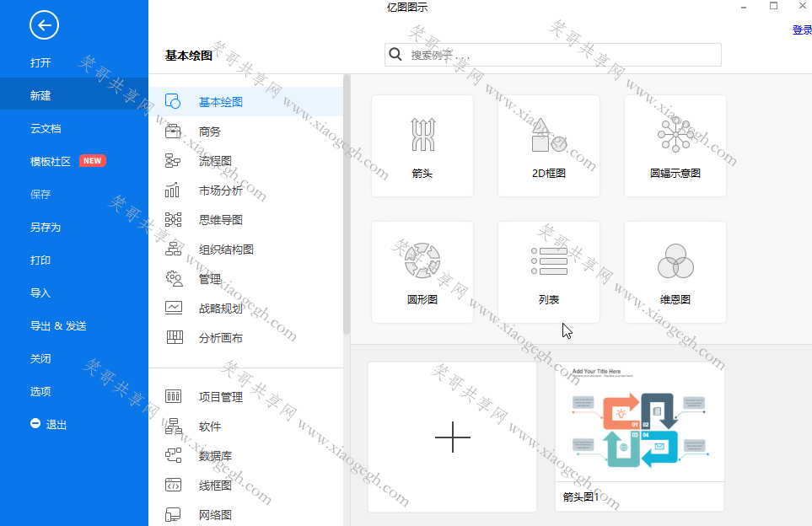812x526 pixels.
Task: Open the 2D框图 block diagram type
Action: point(549,146)
